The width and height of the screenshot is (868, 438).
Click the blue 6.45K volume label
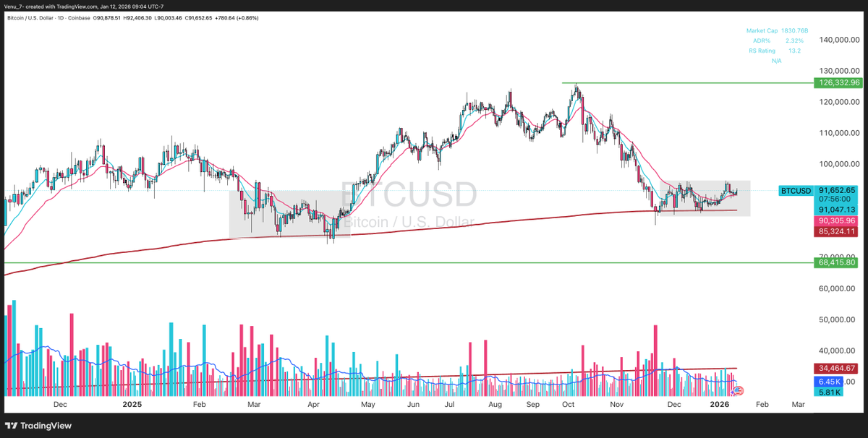(x=830, y=381)
